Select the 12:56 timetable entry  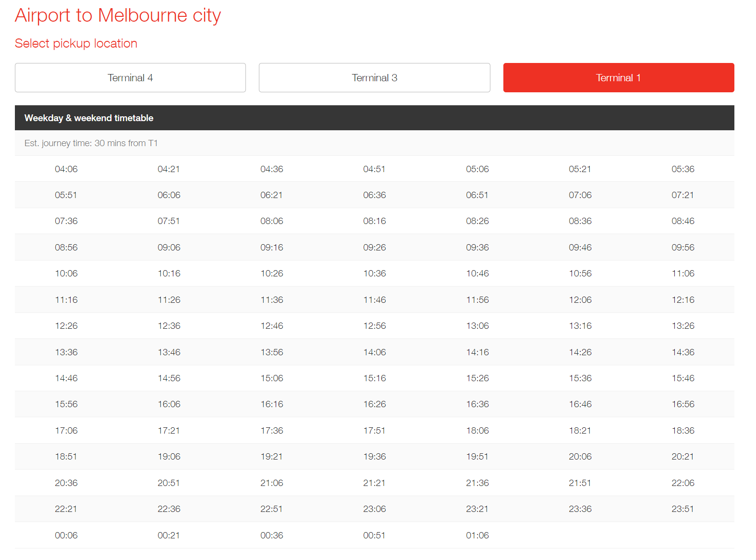[375, 326]
